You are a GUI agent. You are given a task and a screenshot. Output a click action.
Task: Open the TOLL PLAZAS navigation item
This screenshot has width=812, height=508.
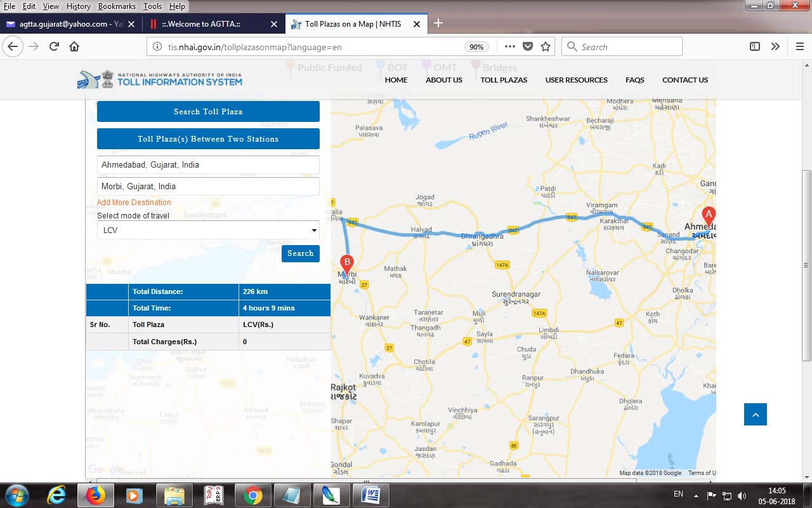point(504,80)
